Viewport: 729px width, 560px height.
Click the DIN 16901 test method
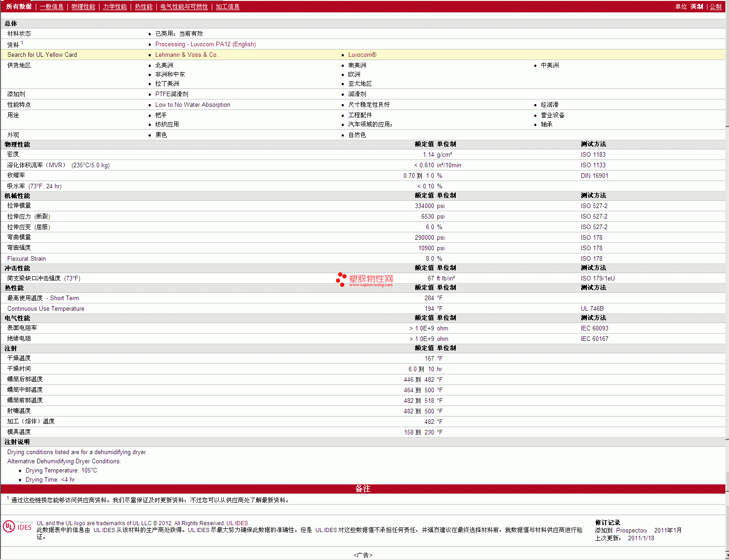594,176
